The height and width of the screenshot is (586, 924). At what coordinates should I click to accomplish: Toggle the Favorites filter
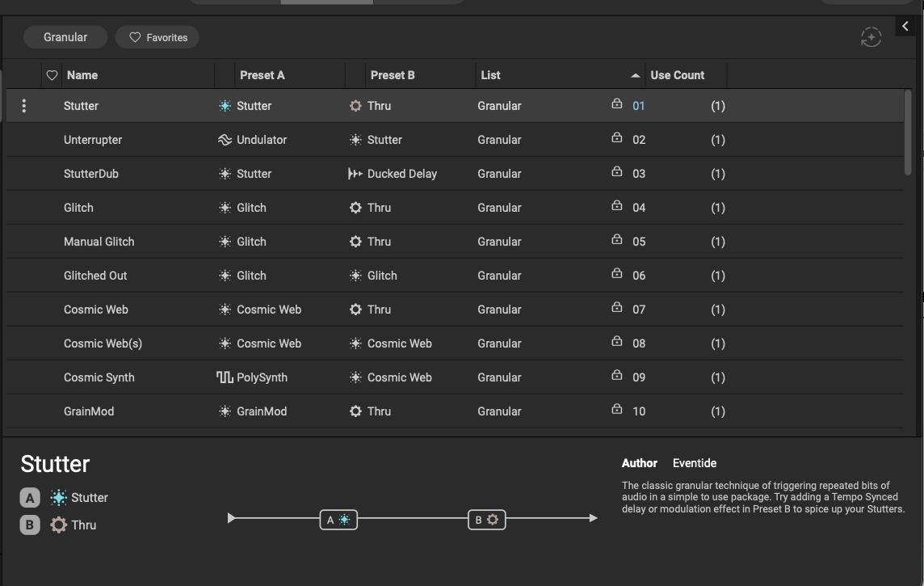157,37
